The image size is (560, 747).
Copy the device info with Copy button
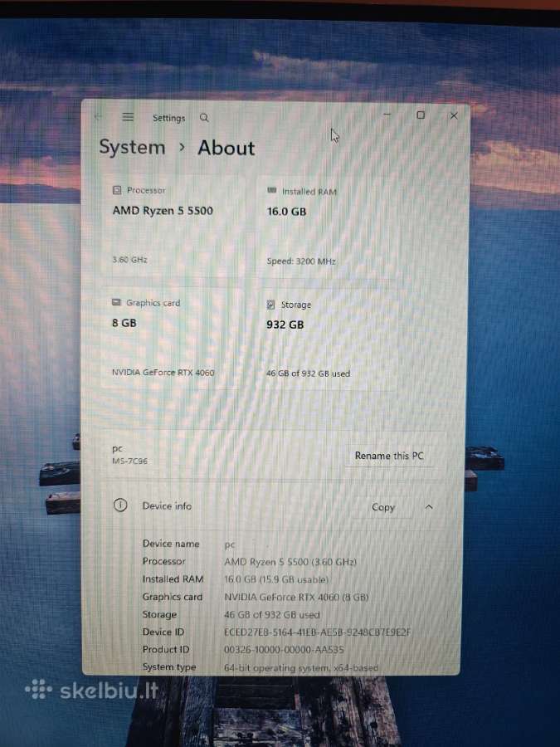(383, 507)
